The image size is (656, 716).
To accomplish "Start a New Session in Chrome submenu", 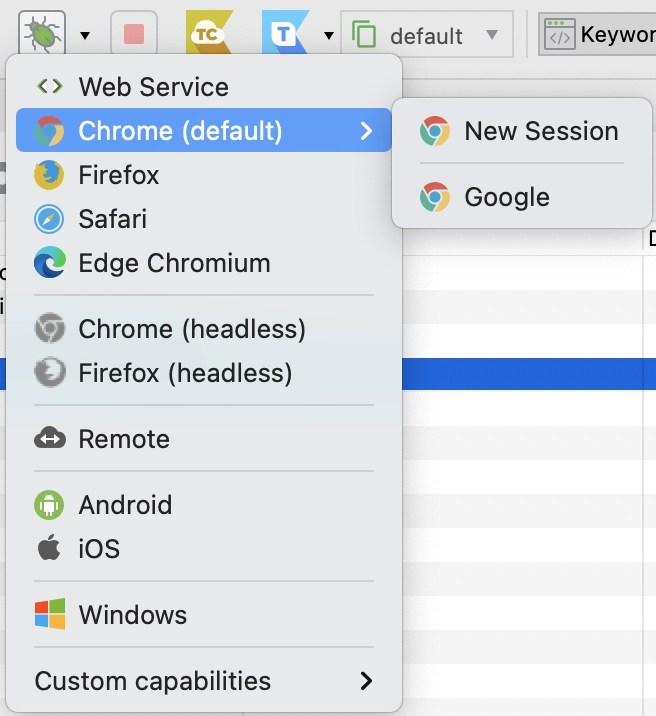I will (x=541, y=131).
